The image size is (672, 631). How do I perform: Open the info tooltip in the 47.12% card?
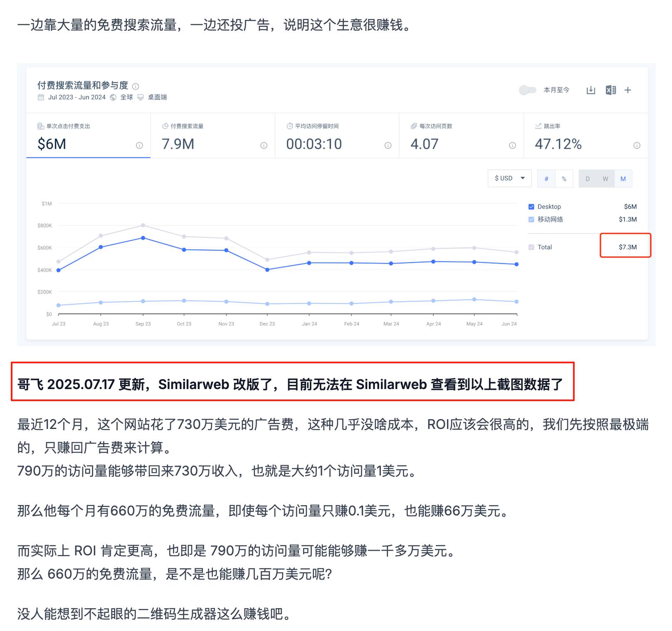637,145
